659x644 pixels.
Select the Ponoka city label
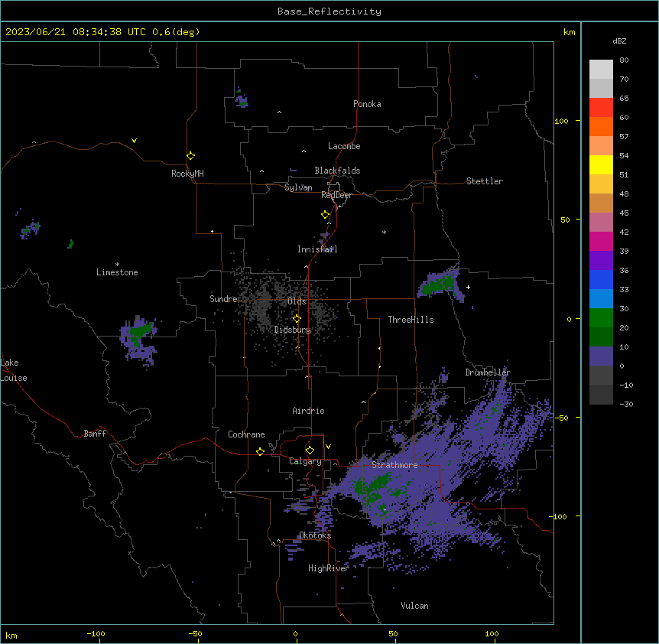pyautogui.click(x=367, y=104)
